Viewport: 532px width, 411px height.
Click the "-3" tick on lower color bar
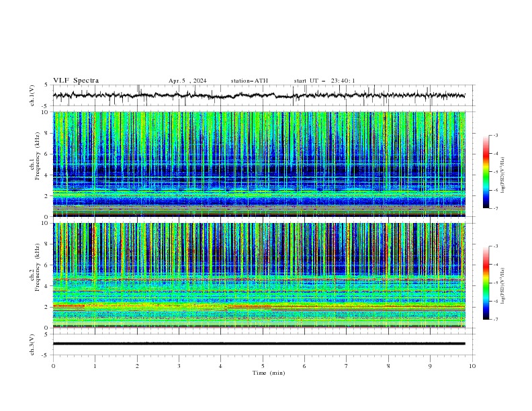click(x=495, y=246)
